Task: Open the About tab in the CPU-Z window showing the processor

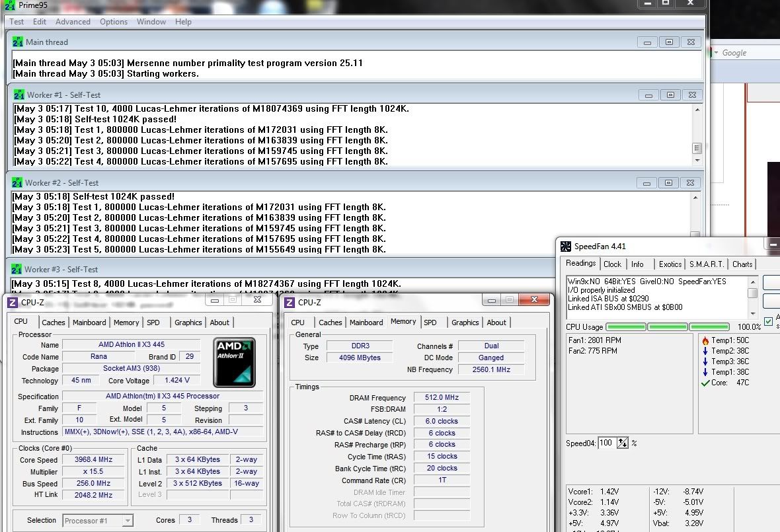Action: pyautogui.click(x=219, y=323)
